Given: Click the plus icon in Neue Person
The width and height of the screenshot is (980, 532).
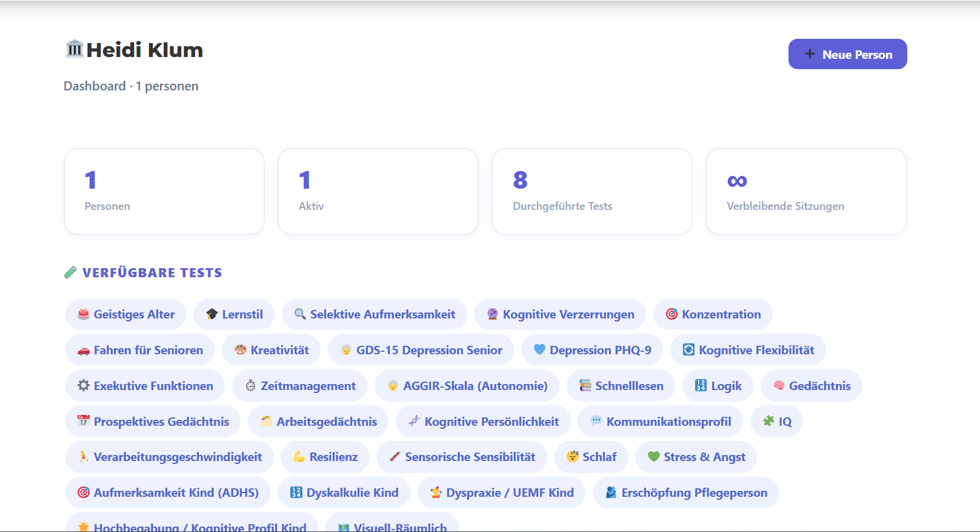Looking at the screenshot, I should 810,54.
